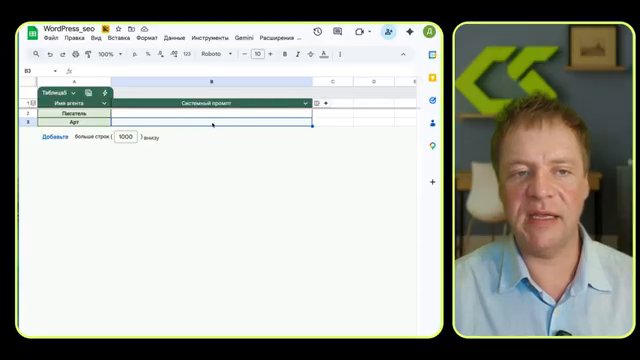Open the Tasks side panel icon
This screenshot has height=360, width=640.
[433, 100]
